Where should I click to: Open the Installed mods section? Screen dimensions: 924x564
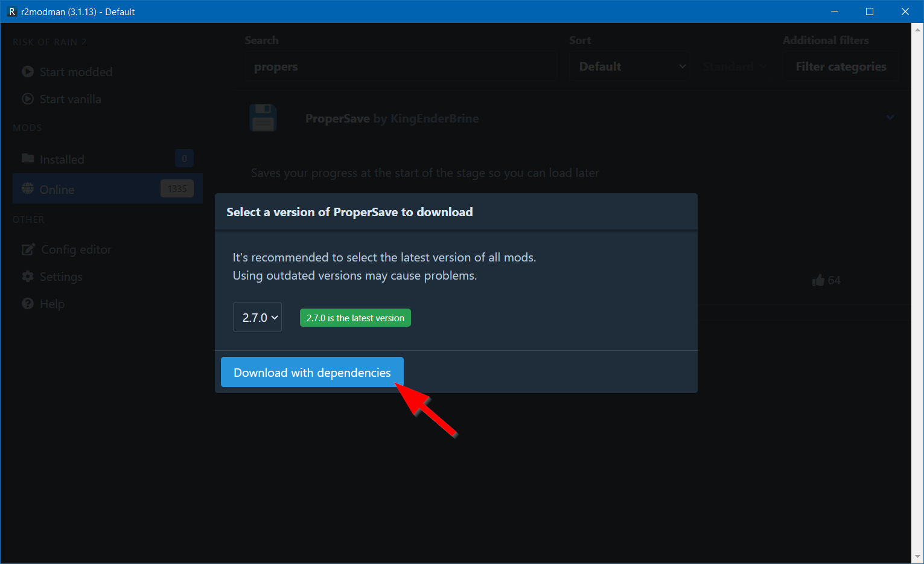pyautogui.click(x=107, y=159)
